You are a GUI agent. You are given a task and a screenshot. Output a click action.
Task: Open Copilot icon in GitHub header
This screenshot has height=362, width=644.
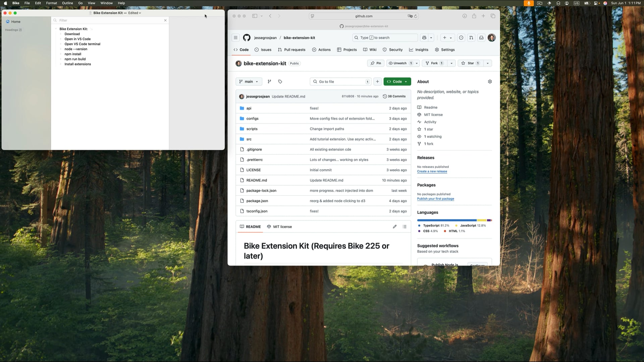tap(424, 38)
